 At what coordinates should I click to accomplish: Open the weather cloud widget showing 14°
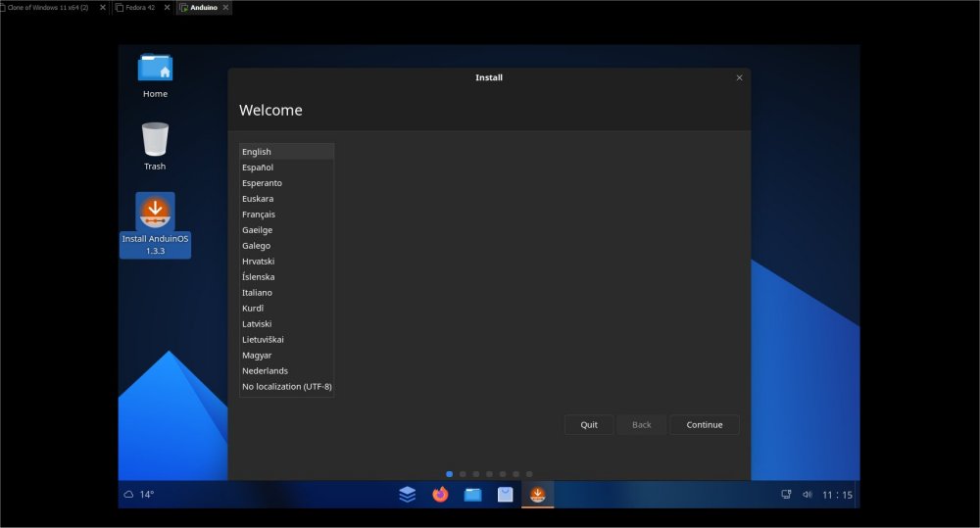139,495
